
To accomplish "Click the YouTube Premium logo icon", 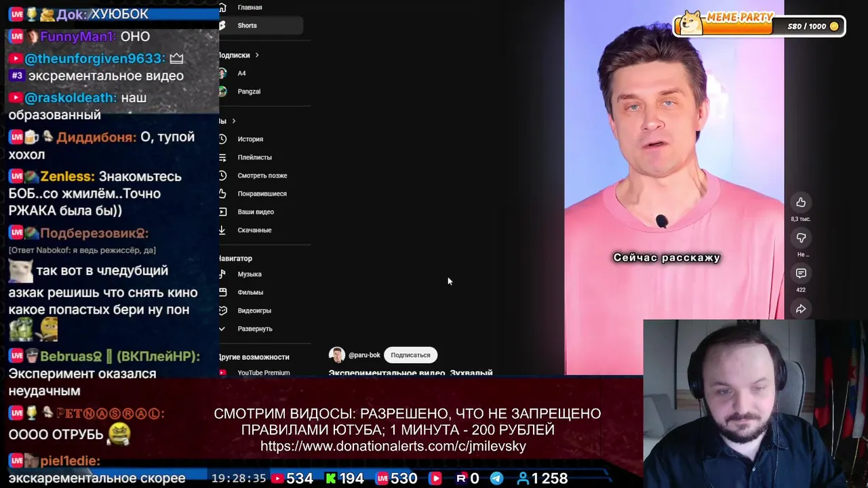I will tap(222, 372).
